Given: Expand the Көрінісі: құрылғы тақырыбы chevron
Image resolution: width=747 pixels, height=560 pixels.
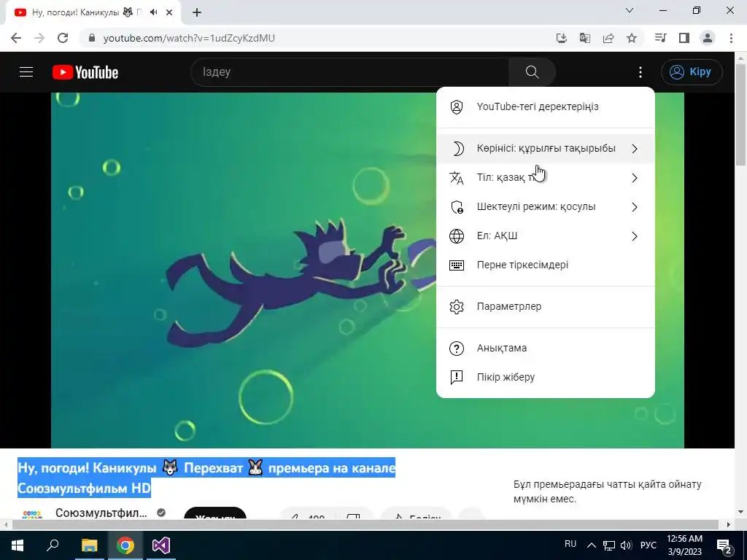Looking at the screenshot, I should (x=635, y=149).
